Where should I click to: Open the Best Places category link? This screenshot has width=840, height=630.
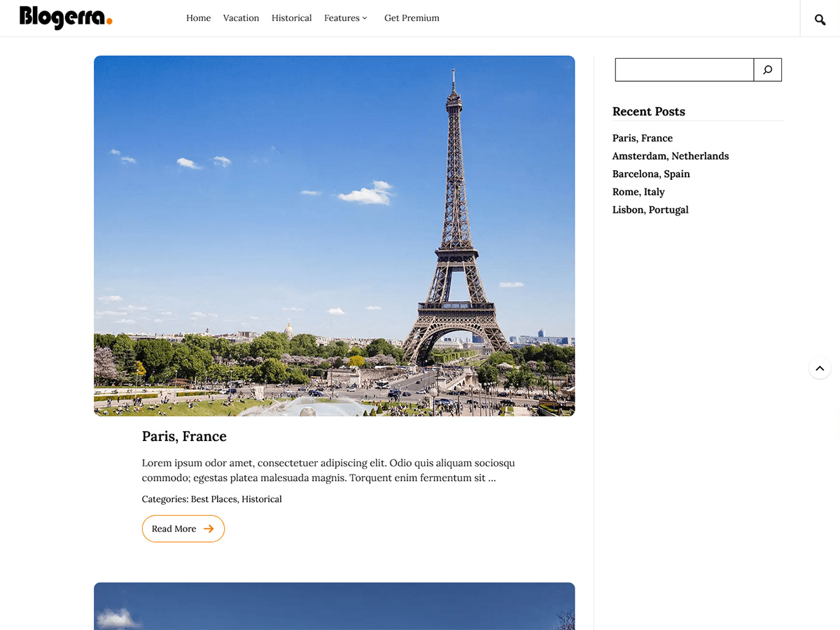click(213, 499)
